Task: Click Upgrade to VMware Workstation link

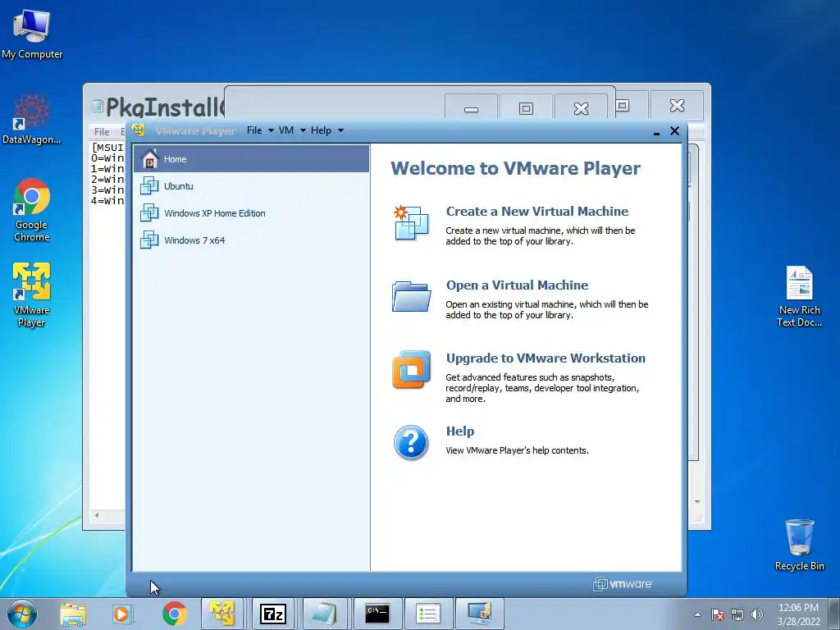Action: [546, 358]
